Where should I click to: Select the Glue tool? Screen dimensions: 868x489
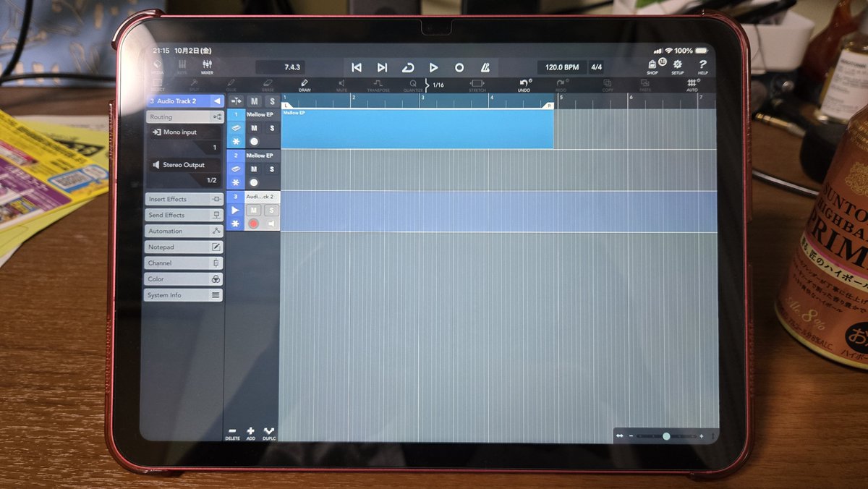pyautogui.click(x=231, y=85)
